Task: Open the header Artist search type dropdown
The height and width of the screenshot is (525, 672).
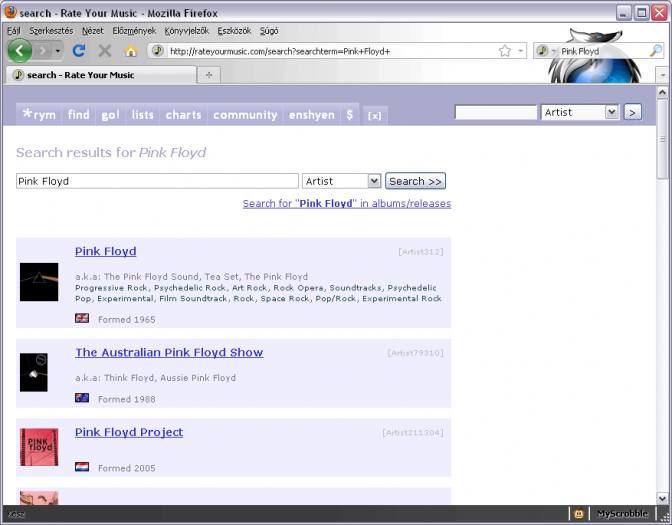Action: (579, 112)
